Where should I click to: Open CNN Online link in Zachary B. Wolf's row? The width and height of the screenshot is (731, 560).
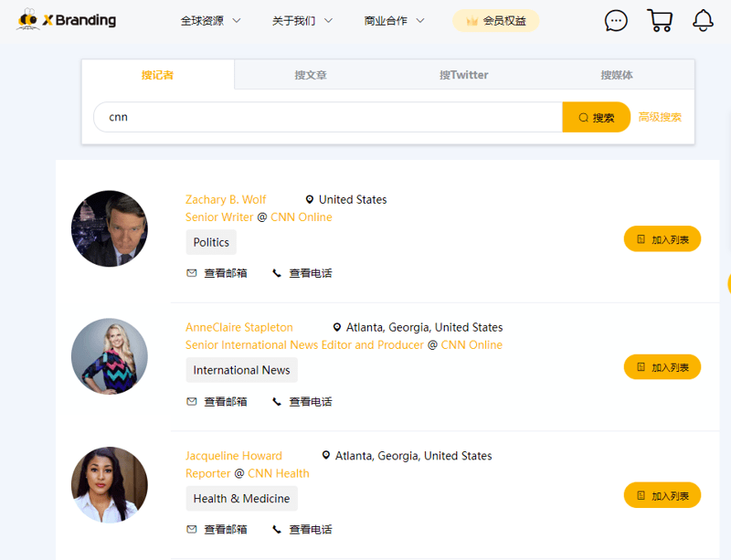coord(302,217)
